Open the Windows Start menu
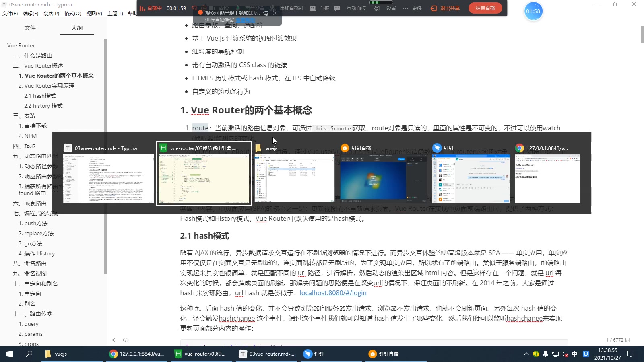The image size is (644, 362). pos(10,354)
